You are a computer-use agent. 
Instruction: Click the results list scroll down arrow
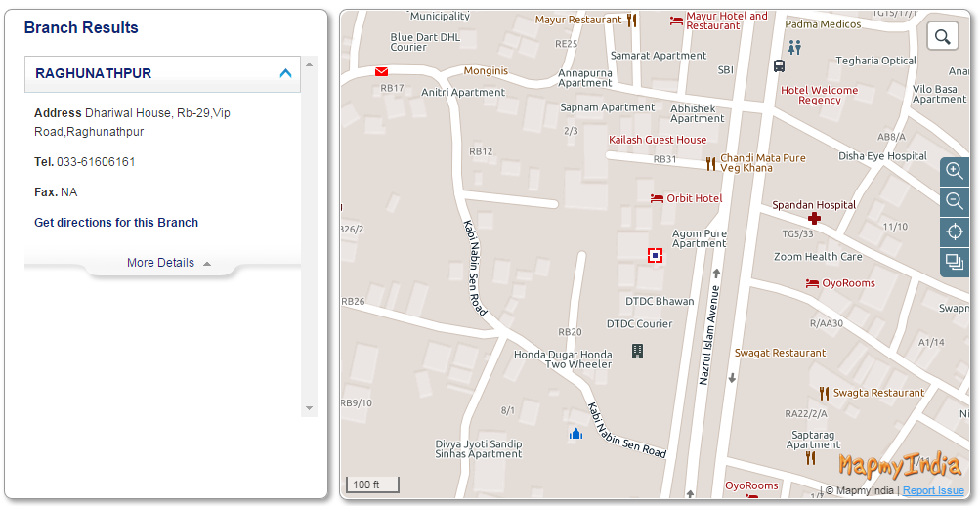click(309, 408)
